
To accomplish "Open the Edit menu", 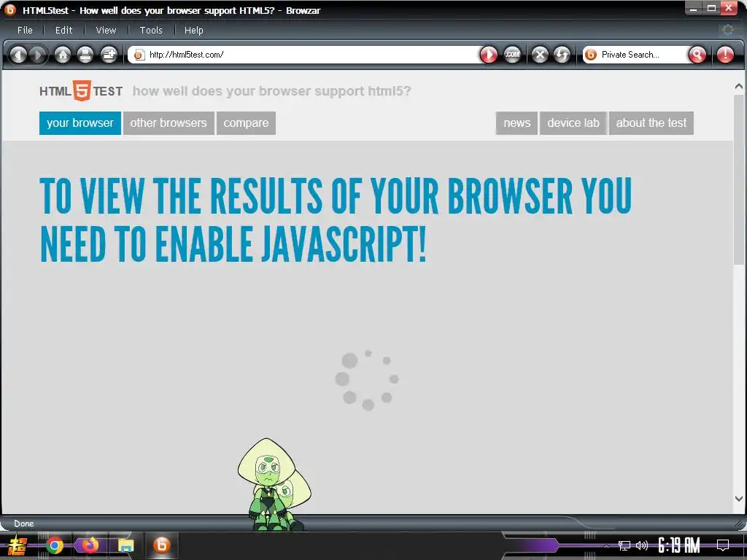I will coord(64,30).
